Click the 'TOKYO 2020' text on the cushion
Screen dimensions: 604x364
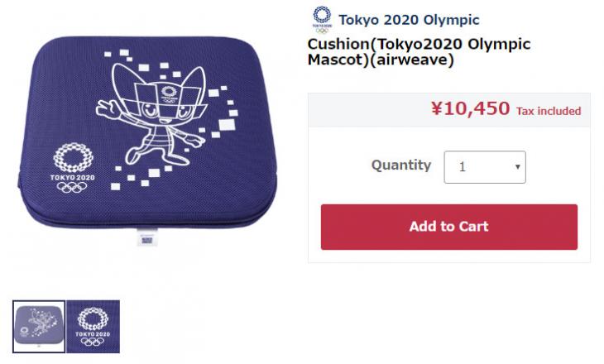73,177
